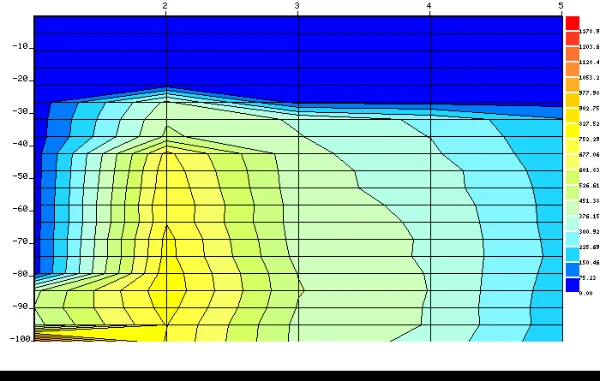The width and height of the screenshot is (600, 381).
Task: Click legend swatch between 526.61 and 601.83
Action: click(572, 177)
